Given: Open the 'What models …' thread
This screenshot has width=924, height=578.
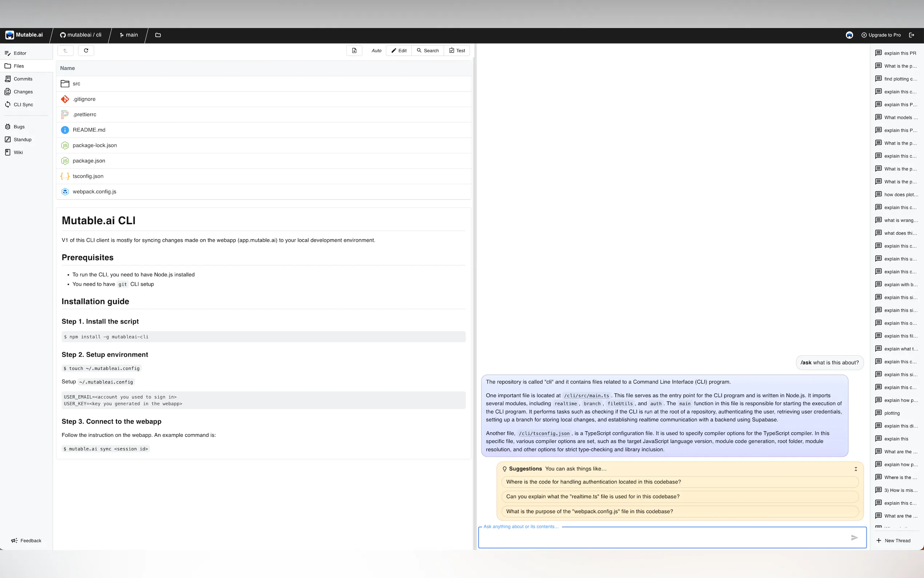Looking at the screenshot, I should [x=896, y=117].
